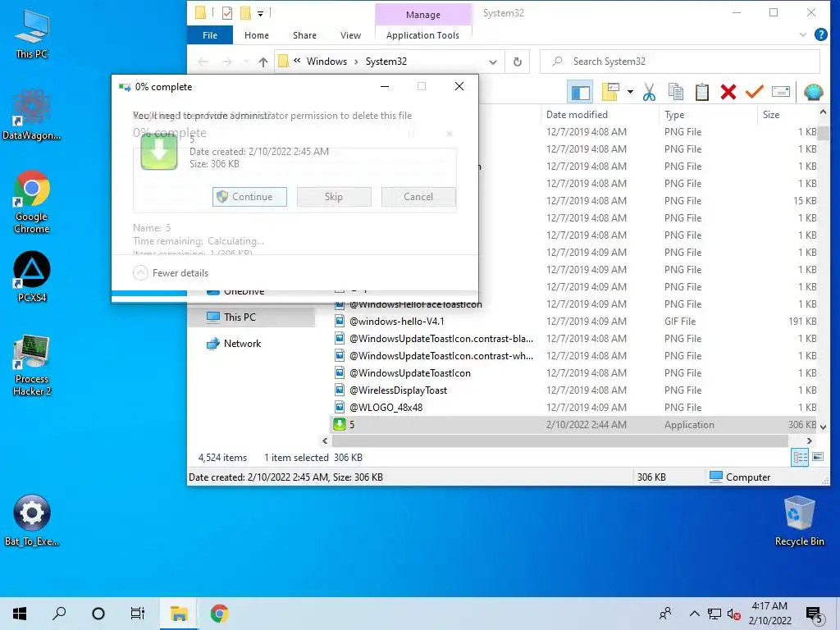Show hidden system tray icons chevron
Image resolution: width=840 pixels, height=630 pixels.
coord(694,614)
